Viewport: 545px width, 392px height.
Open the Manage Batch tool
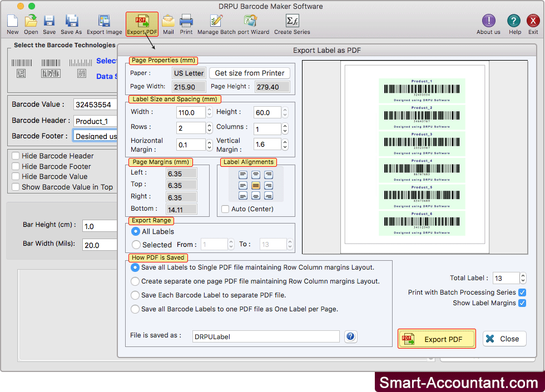tap(217, 21)
